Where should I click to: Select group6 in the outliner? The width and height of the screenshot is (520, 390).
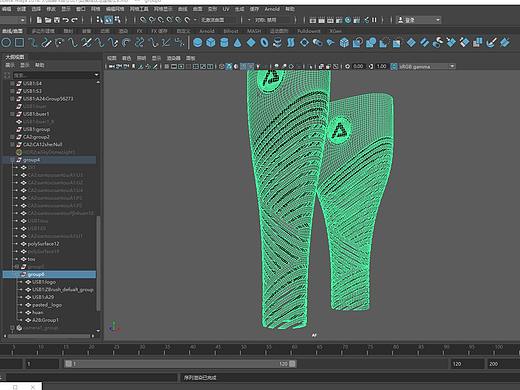[x=49, y=274]
